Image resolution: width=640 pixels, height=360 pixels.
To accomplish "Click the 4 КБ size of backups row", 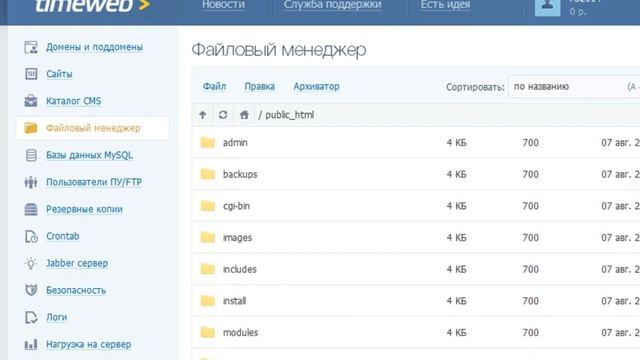I will tap(456, 174).
